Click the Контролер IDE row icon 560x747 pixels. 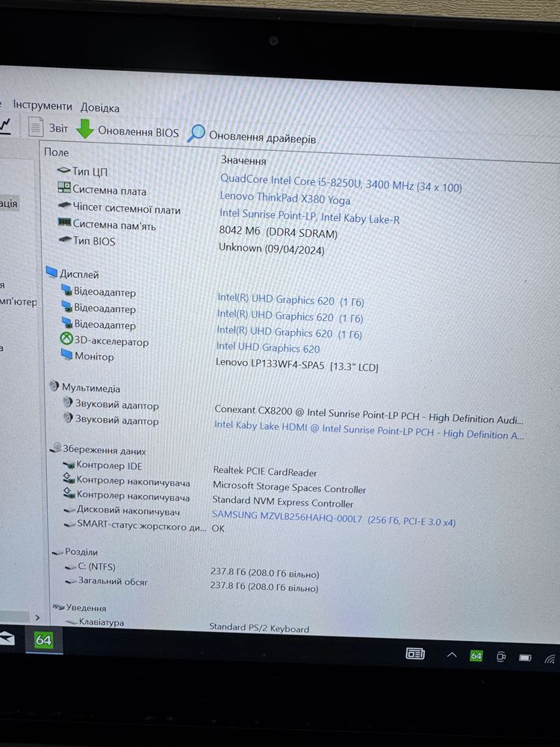click(x=69, y=464)
